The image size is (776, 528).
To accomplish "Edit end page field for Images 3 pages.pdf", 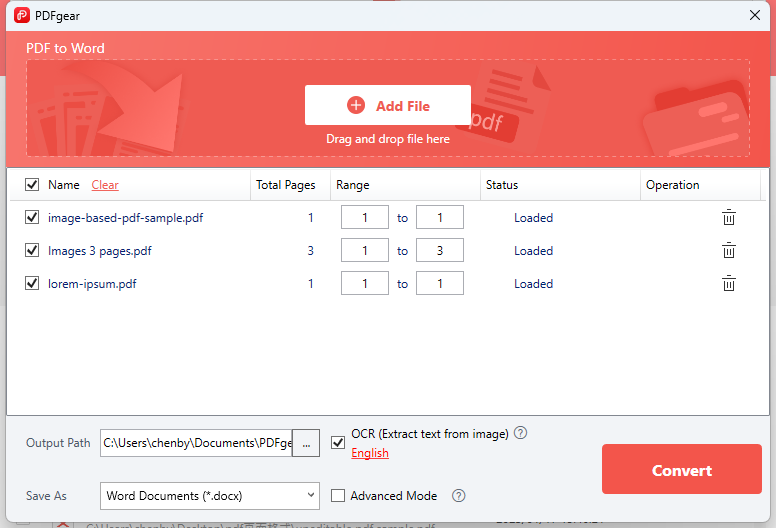I will point(440,250).
